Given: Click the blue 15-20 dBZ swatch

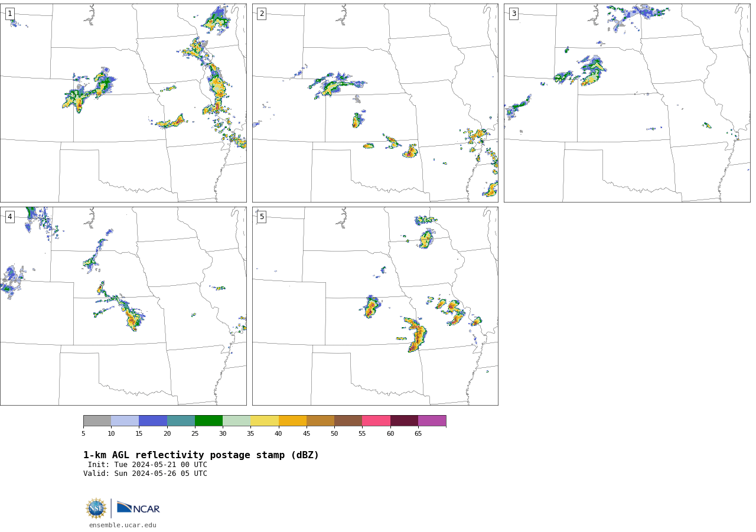Looking at the screenshot, I should [153, 421].
